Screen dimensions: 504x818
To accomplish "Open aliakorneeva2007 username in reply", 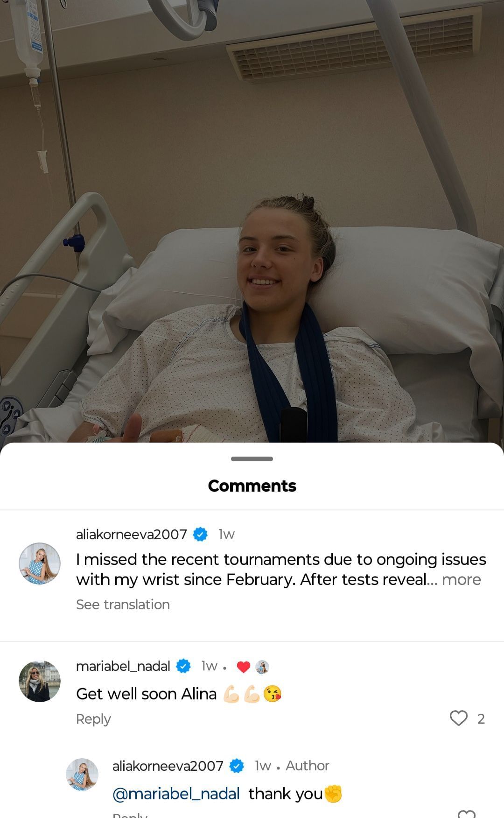I will 168,766.
